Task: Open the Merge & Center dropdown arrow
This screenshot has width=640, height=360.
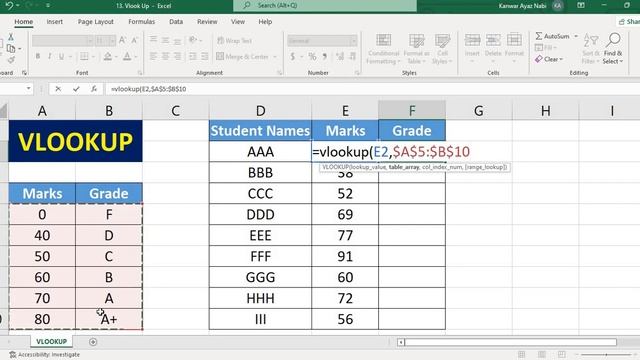Action: pos(275,57)
